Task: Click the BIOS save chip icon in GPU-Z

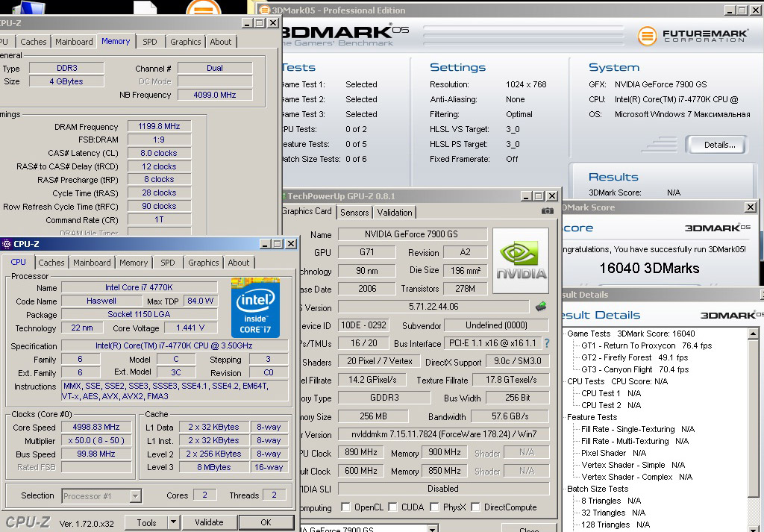Action: (541, 307)
